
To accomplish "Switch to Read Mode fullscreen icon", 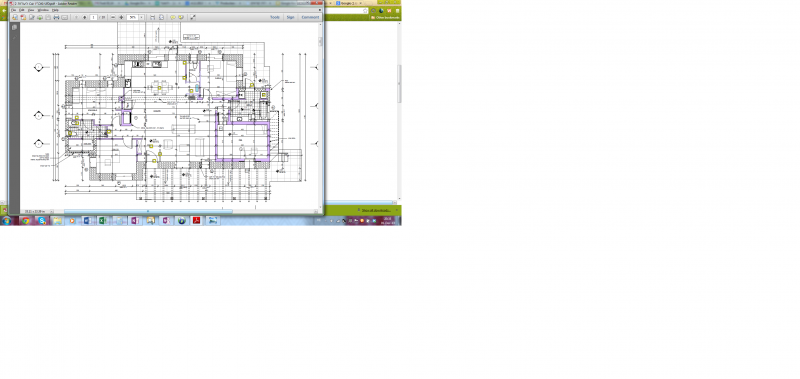I will pos(193,17).
